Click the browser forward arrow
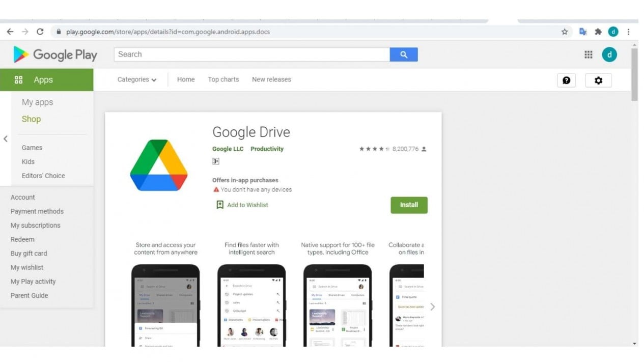 point(25,32)
